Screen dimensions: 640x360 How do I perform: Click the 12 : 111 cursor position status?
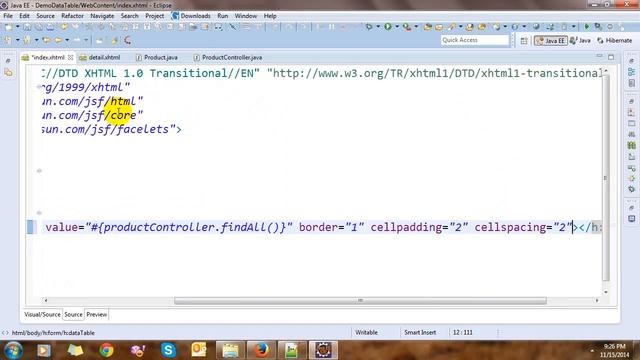(x=462, y=333)
